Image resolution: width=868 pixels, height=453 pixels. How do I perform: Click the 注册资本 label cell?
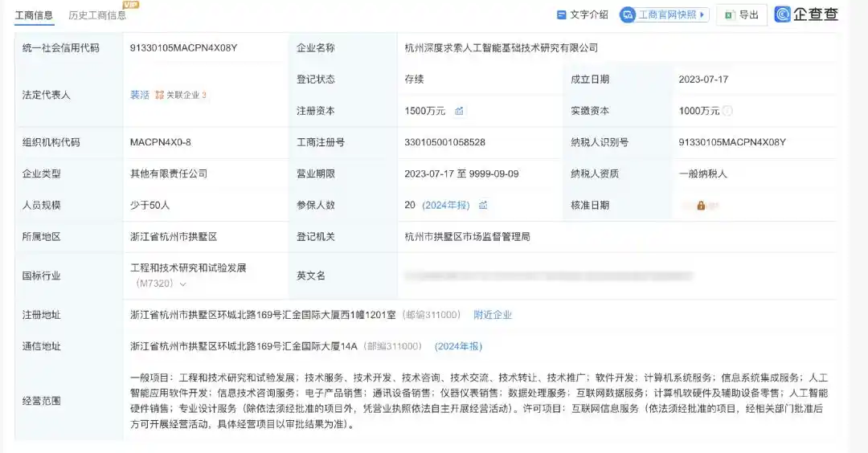point(342,111)
